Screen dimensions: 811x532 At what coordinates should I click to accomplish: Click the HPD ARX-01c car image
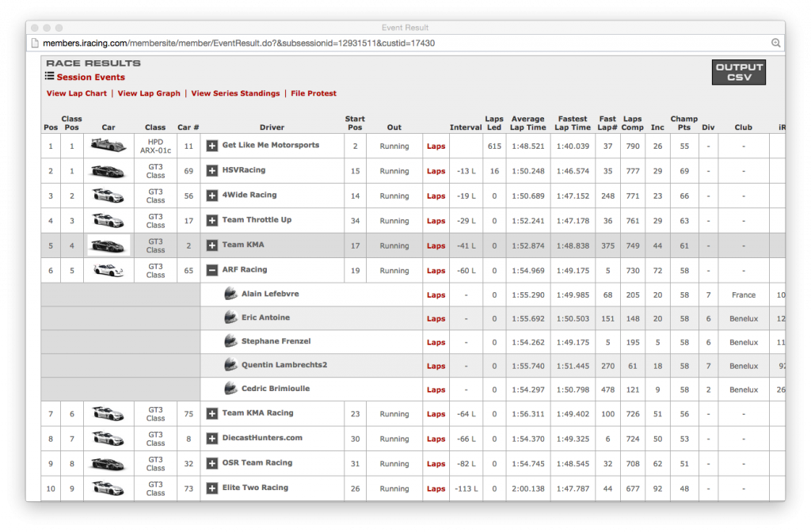pyautogui.click(x=108, y=146)
